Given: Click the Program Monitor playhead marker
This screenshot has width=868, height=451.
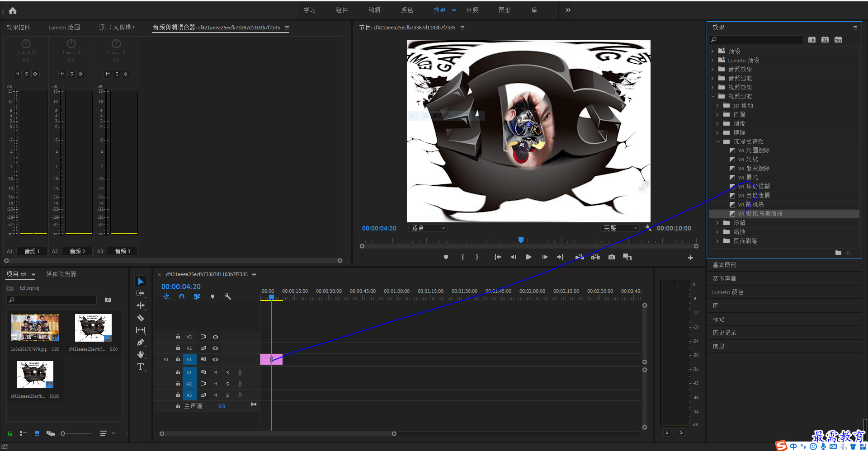Looking at the screenshot, I should pyautogui.click(x=521, y=240).
